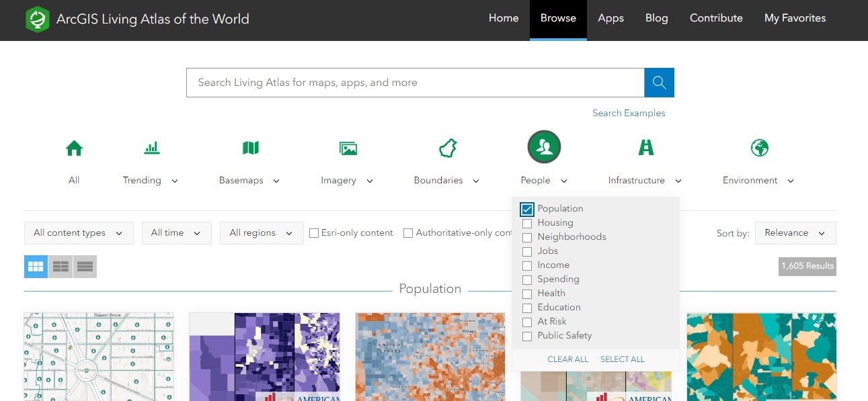Collapse the People category arrow

(563, 181)
